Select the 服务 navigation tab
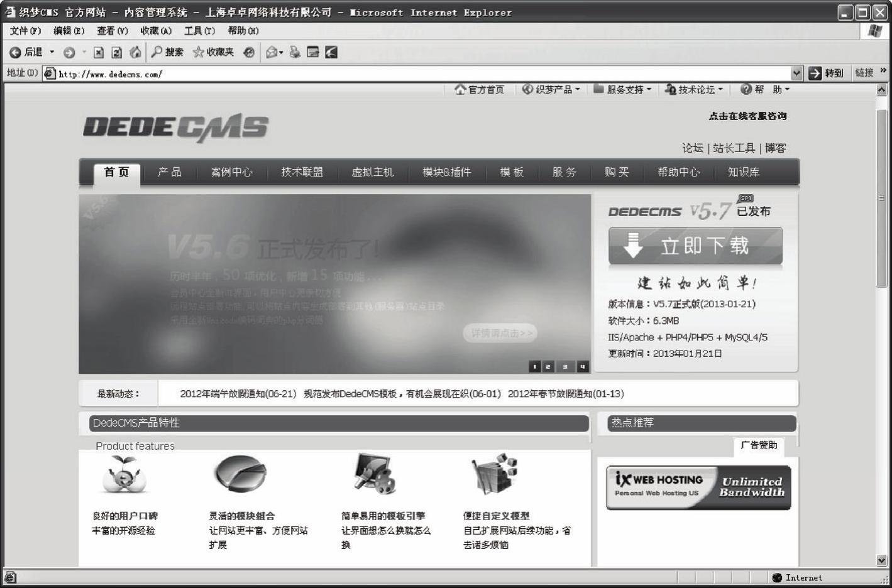This screenshot has height=588, width=892. [x=564, y=171]
